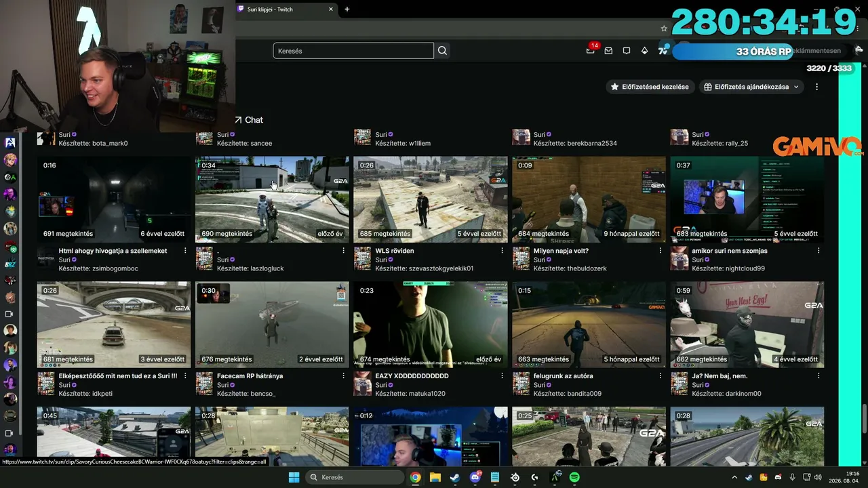Open options for 'Html ahogy hivogatja a szellemeket' clip
The width and height of the screenshot is (868, 488).
click(185, 251)
